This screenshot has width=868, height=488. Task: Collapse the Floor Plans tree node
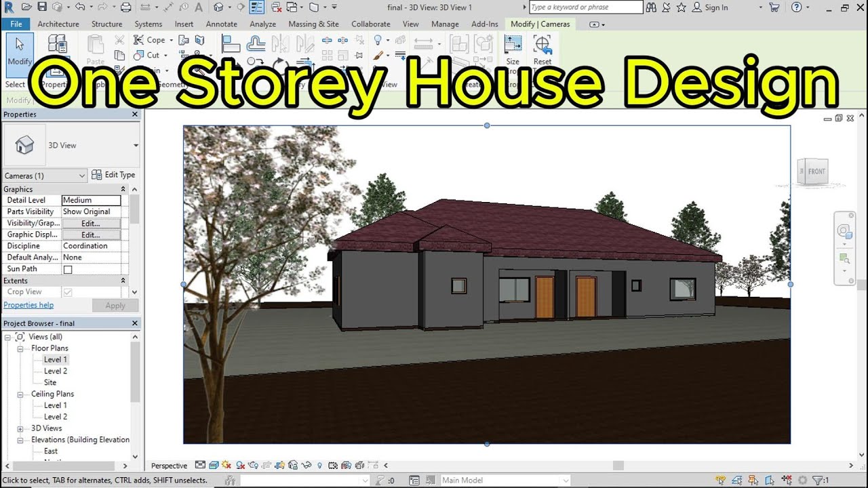(20, 348)
